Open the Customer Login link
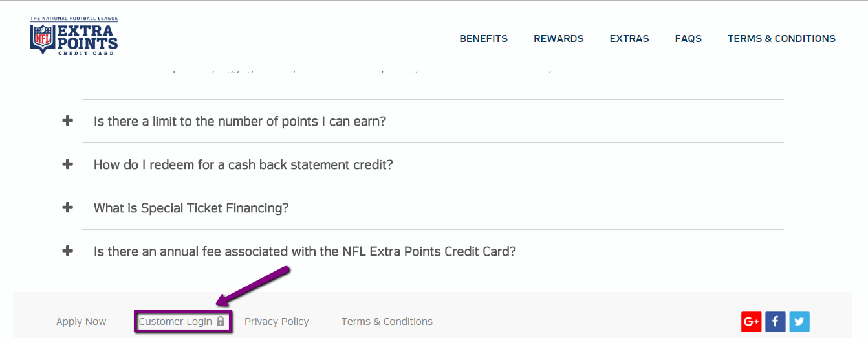Screen dimensions: 868x338 [x=175, y=322]
